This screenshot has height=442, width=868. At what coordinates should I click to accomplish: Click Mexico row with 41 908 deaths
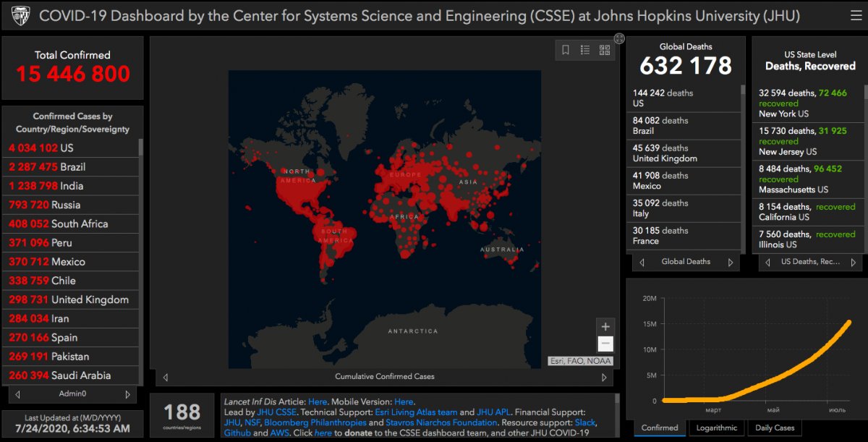[684, 181]
